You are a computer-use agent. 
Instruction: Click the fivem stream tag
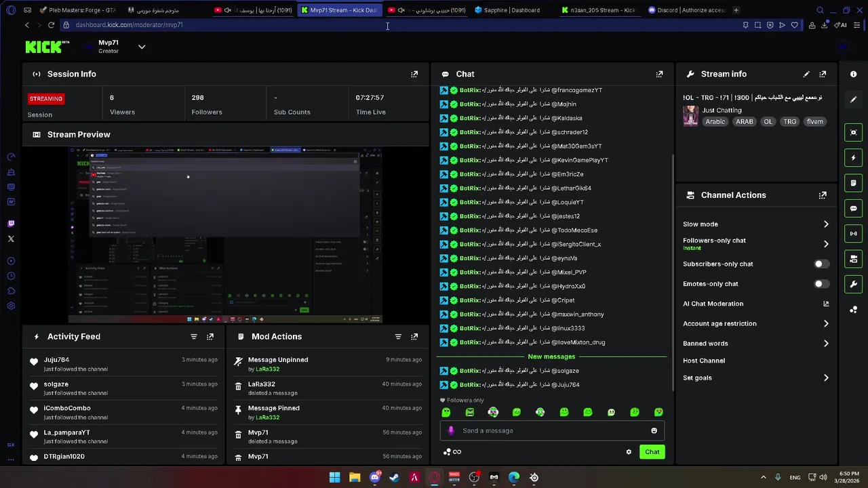[x=814, y=122]
